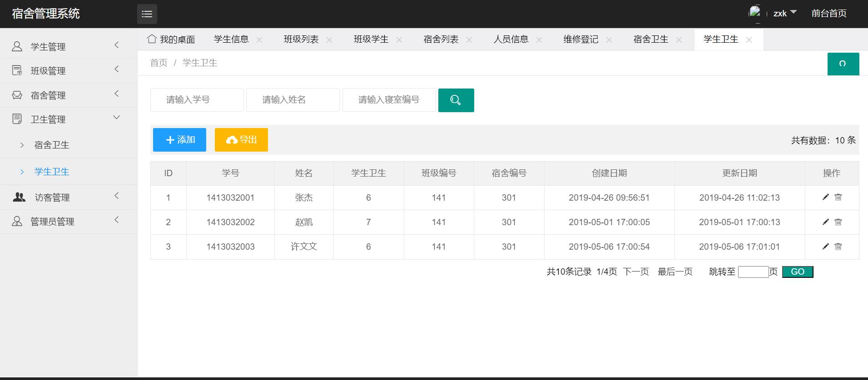This screenshot has height=380, width=868.
Task: Expand the 班级管理 menu chevron
Action: pos(117,69)
